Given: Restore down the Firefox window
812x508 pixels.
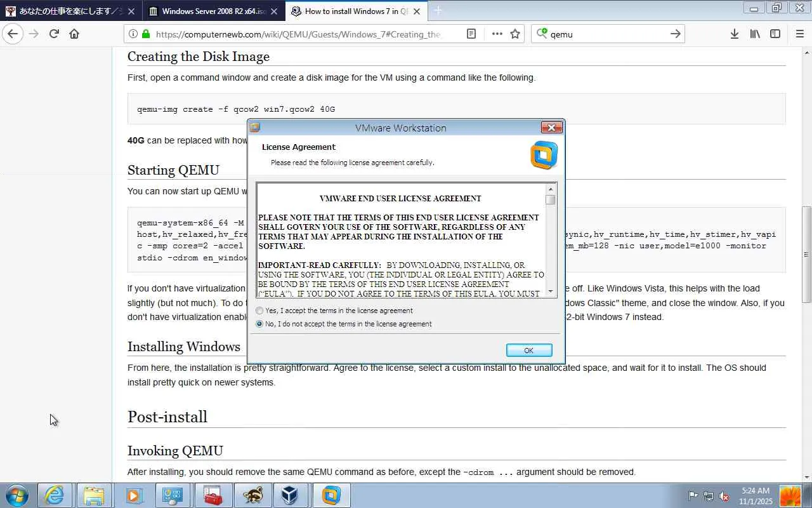Looking at the screenshot, I should (x=776, y=8).
